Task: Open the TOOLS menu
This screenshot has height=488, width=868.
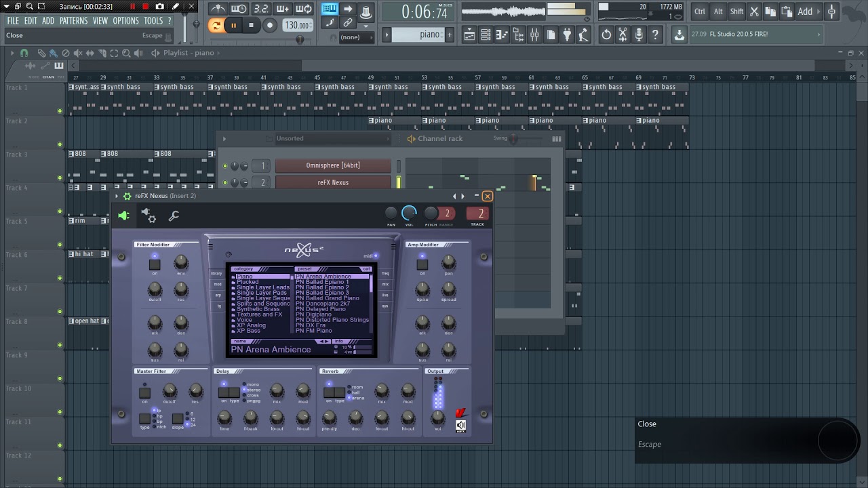Action: coord(153,21)
